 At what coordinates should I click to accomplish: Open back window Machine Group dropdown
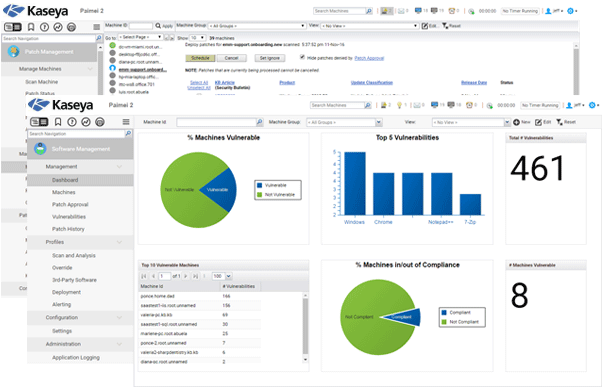[257, 26]
